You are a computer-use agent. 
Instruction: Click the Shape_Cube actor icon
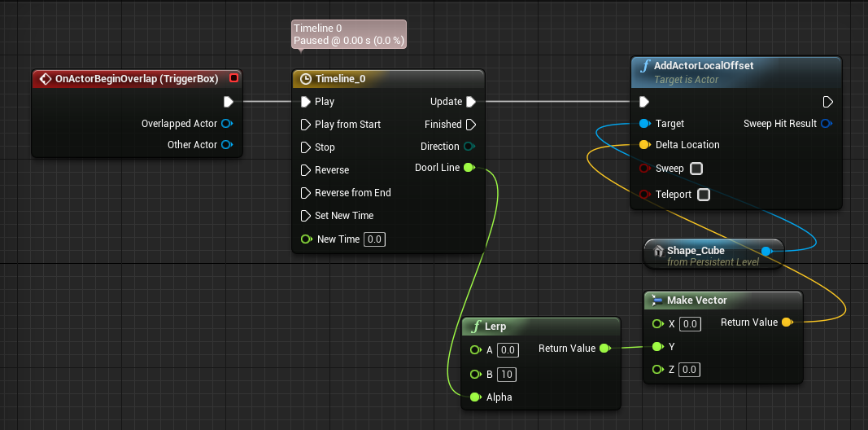658,251
